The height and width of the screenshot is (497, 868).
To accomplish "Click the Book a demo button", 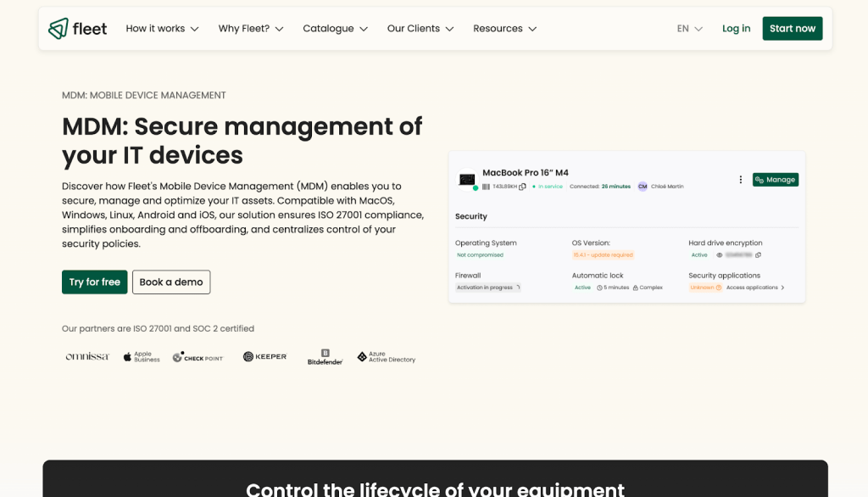I will [x=171, y=282].
